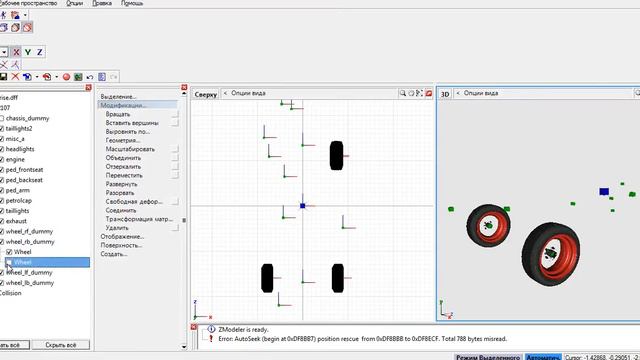The image size is (640, 360).
Task: Open the Правка menu
Action: (x=102, y=3)
